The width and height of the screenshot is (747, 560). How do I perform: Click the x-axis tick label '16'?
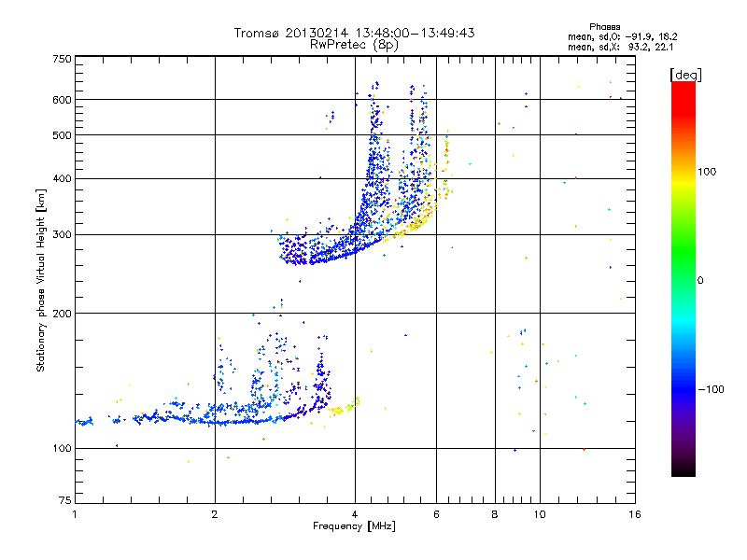click(x=635, y=514)
